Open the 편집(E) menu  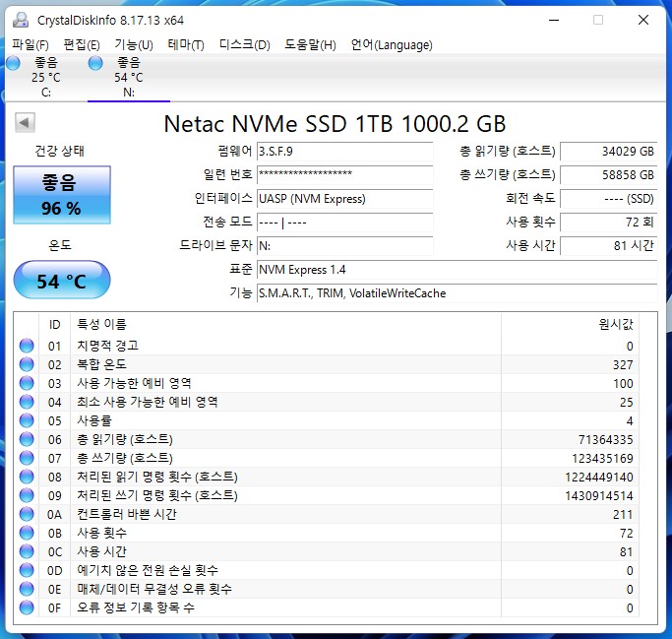pyautogui.click(x=82, y=44)
